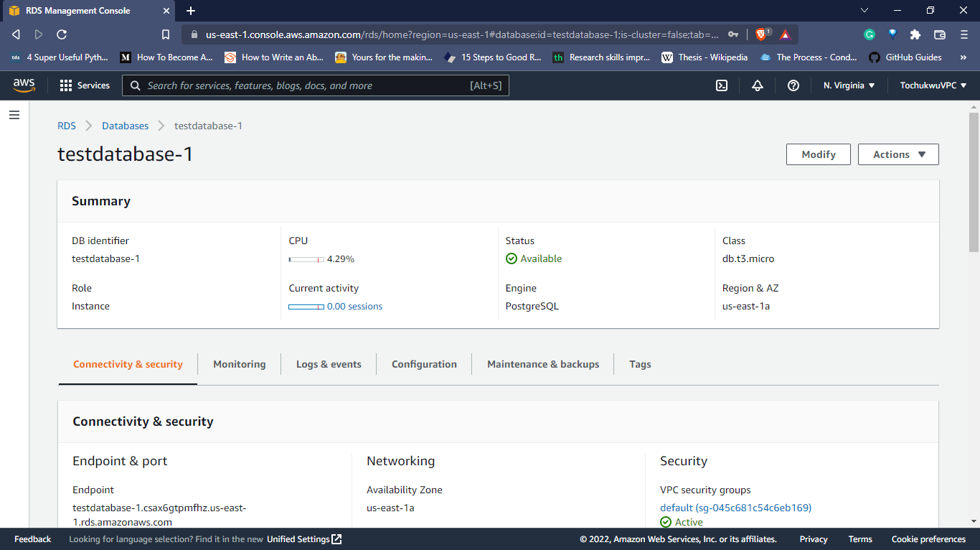
Task: Open the N. Virginia region dropdown
Action: [849, 85]
